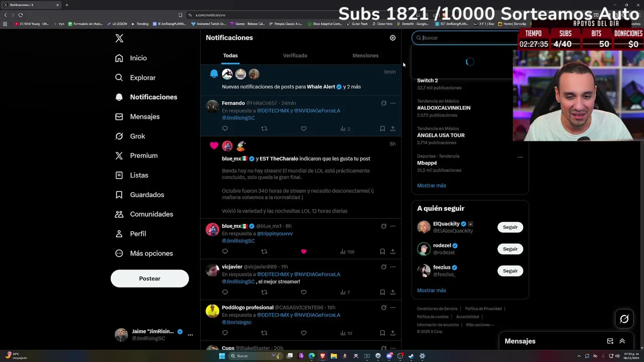Expand Más opciones in sidebar

click(x=144, y=253)
